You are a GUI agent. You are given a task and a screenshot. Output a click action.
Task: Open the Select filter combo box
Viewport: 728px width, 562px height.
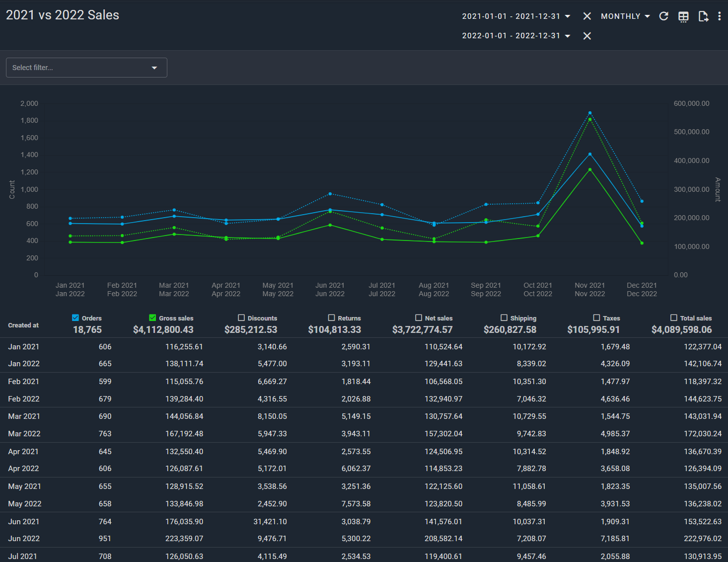tap(86, 68)
